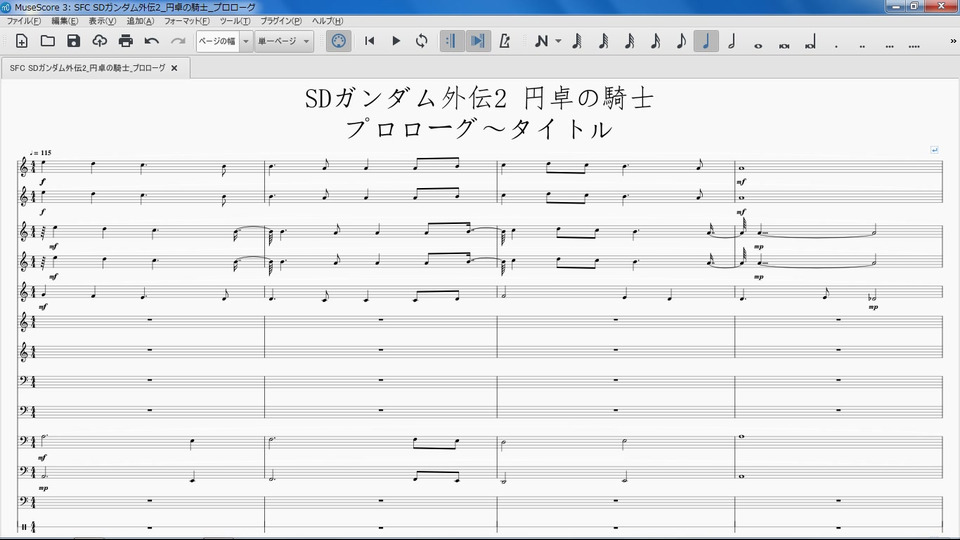Toggle loop playback
This screenshot has width=960, height=540.
421,41
